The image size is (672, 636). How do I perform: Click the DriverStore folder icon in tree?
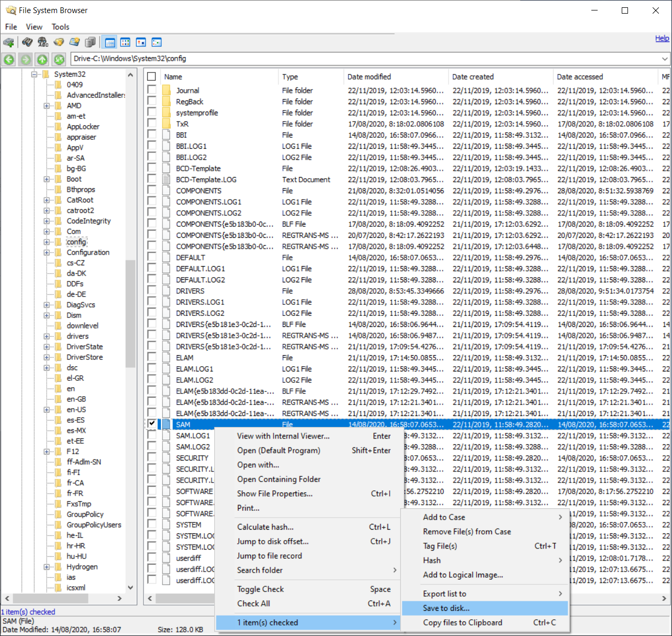click(x=59, y=357)
